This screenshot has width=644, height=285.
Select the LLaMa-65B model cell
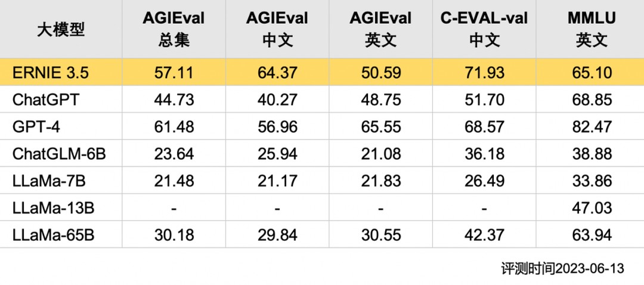[54, 235]
